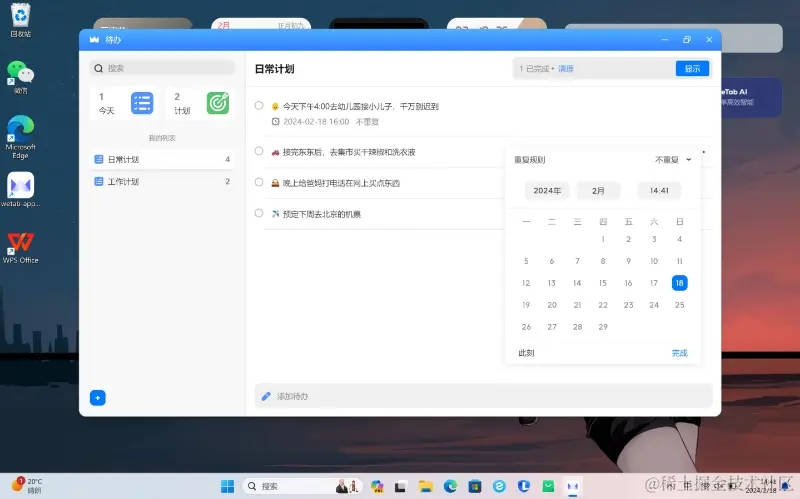Click 此刻 to set current time

click(x=526, y=353)
